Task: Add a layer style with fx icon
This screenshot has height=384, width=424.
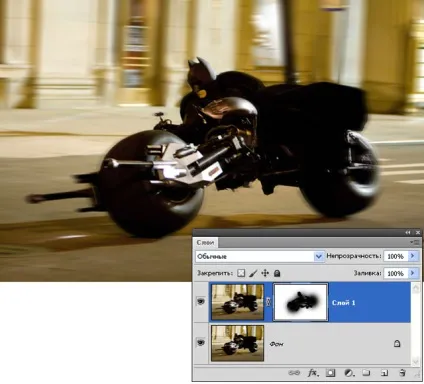Action: click(313, 373)
